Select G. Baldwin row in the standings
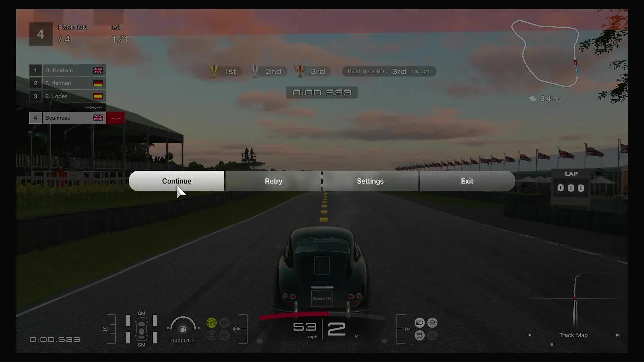 coord(67,70)
